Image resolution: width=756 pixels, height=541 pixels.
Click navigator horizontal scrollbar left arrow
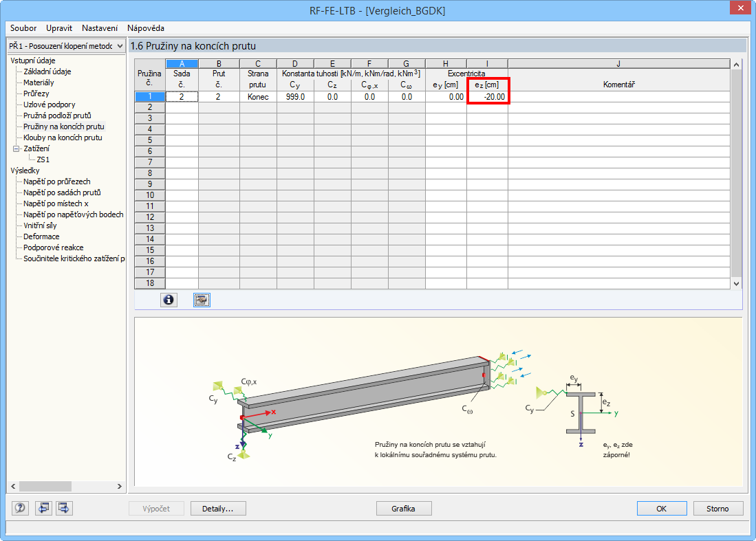pyautogui.click(x=14, y=487)
